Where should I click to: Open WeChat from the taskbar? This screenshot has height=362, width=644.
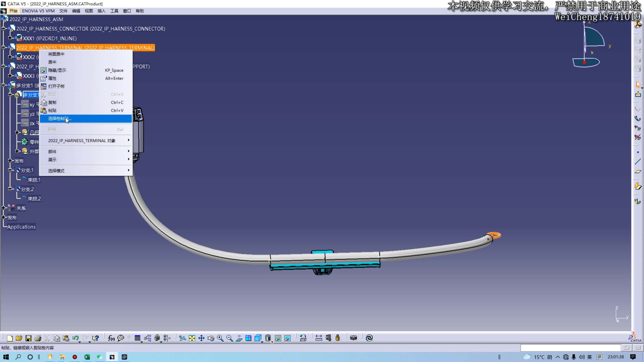click(99, 357)
